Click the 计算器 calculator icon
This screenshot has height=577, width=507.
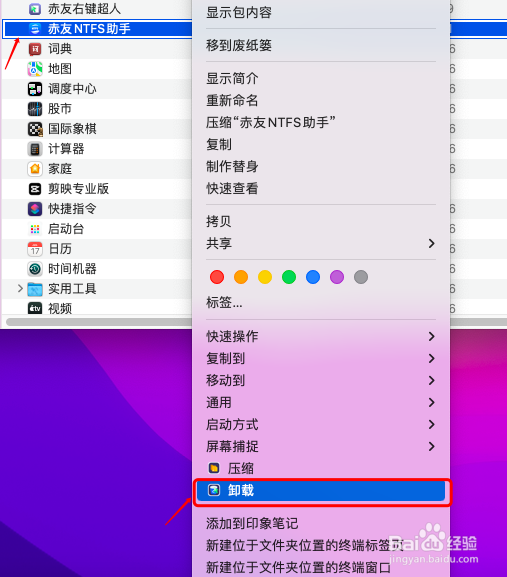35,149
